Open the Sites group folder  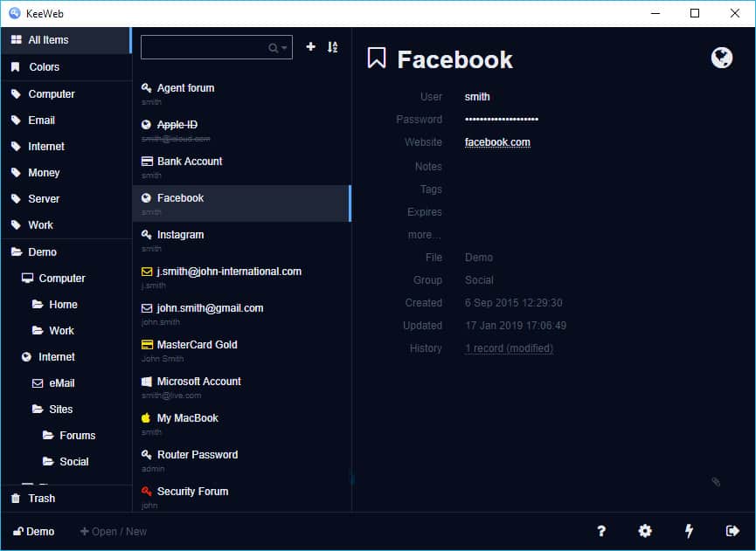tap(66, 410)
